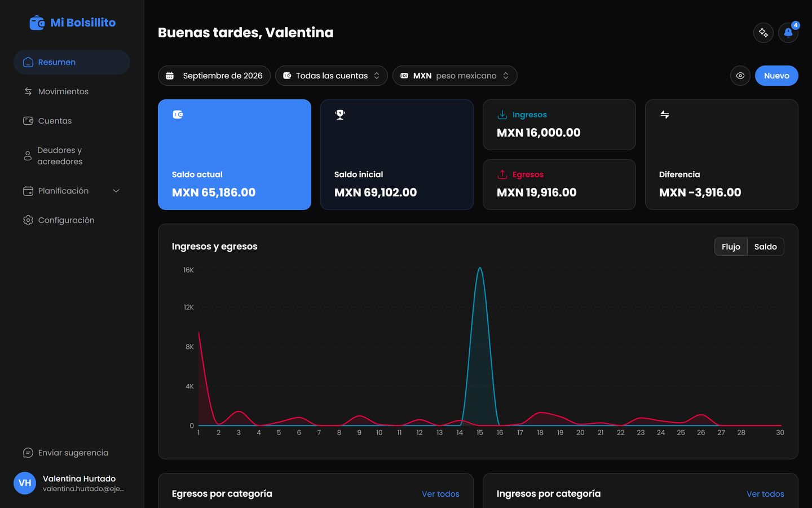The width and height of the screenshot is (812, 508).
Task: Click the swap arrows icon in Diferencia card
Action: 665,115
